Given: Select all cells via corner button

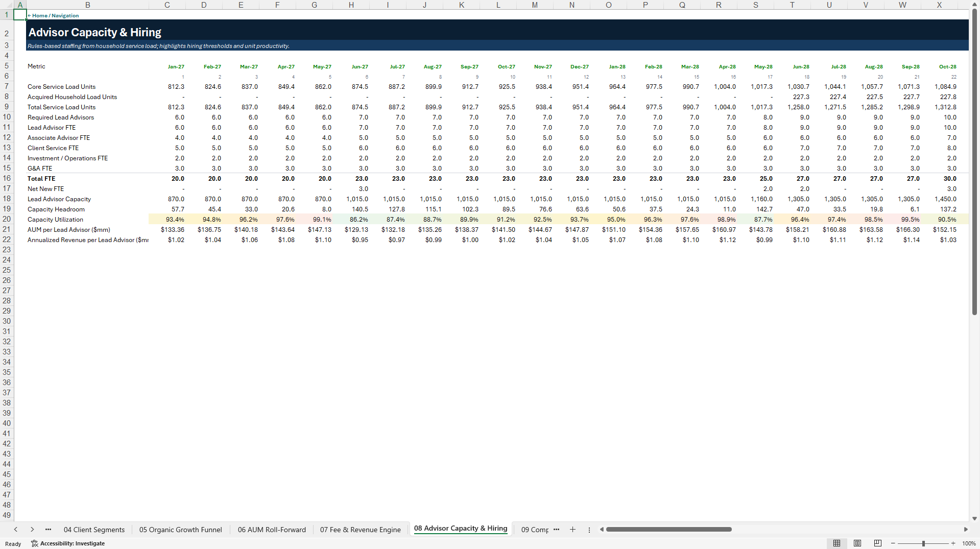Looking at the screenshot, I should [7, 5].
